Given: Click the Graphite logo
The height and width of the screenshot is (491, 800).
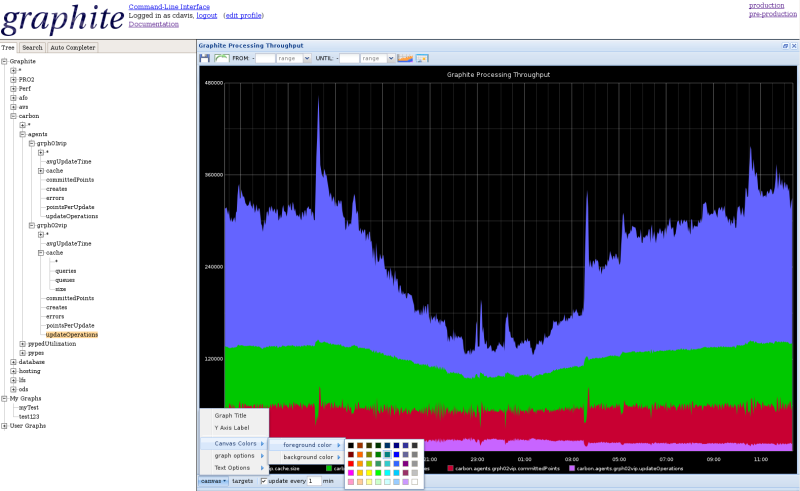Looking at the screenshot, I should pos(62,19).
